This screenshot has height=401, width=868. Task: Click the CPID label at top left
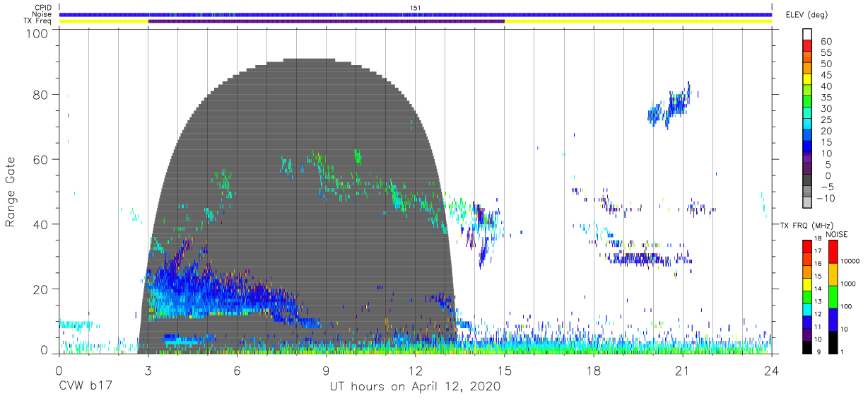pos(42,8)
